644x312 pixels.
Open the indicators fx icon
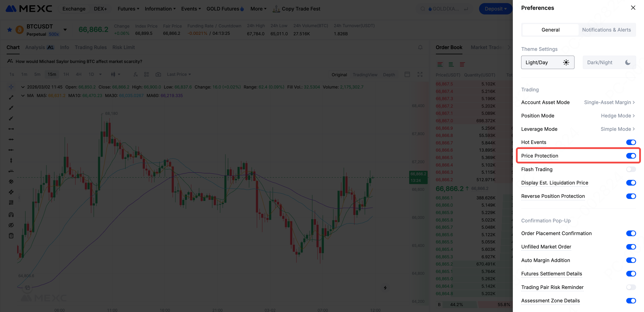(x=135, y=74)
